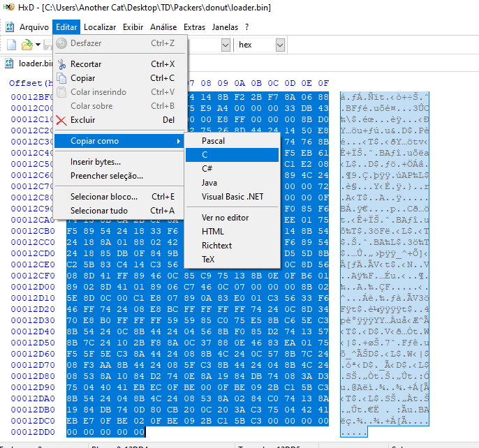Click the red Excluir X icon
Viewport: 479px width, 448px height.
click(x=61, y=120)
